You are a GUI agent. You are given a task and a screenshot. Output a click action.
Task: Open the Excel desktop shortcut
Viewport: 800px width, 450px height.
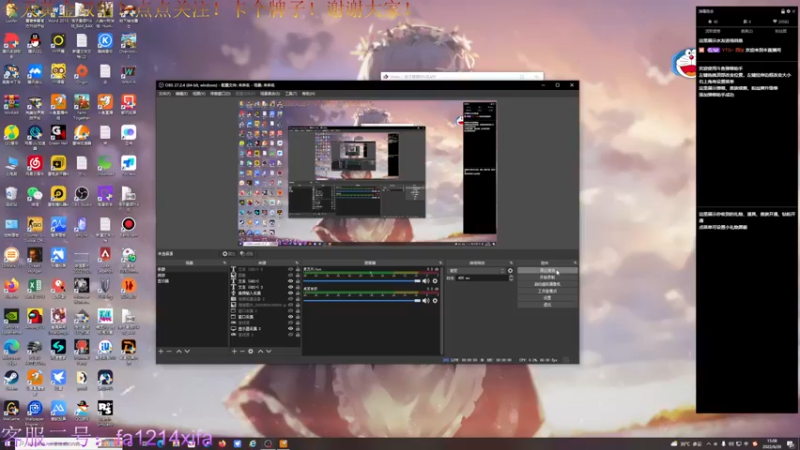tap(35, 288)
